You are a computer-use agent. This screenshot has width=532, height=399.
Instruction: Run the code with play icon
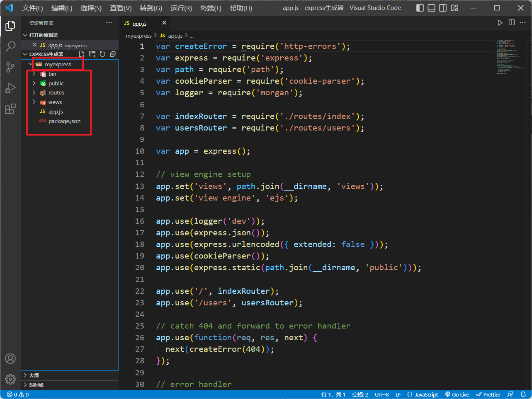500,23
